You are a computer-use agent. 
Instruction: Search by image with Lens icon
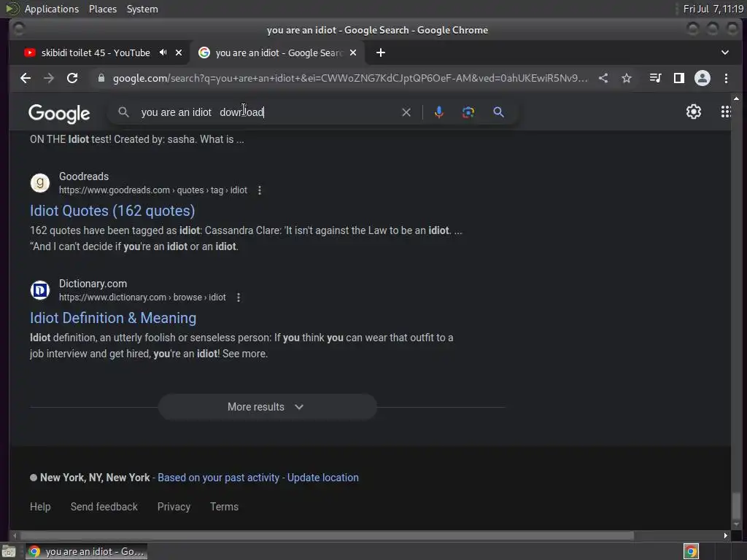click(x=468, y=112)
